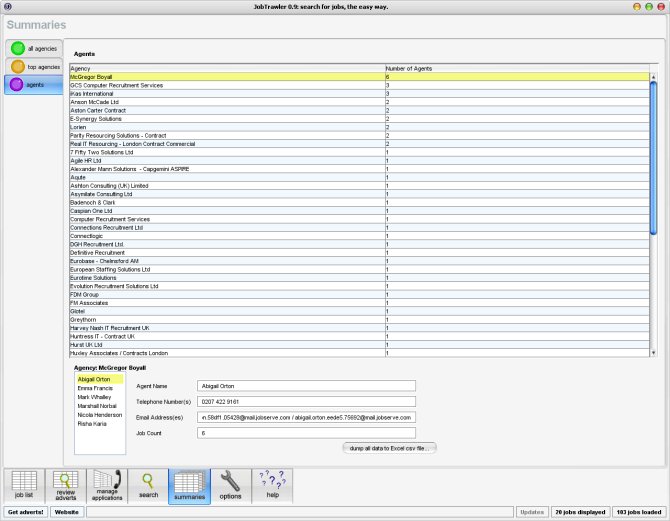Sort by Number of Agents column header

coord(516,68)
